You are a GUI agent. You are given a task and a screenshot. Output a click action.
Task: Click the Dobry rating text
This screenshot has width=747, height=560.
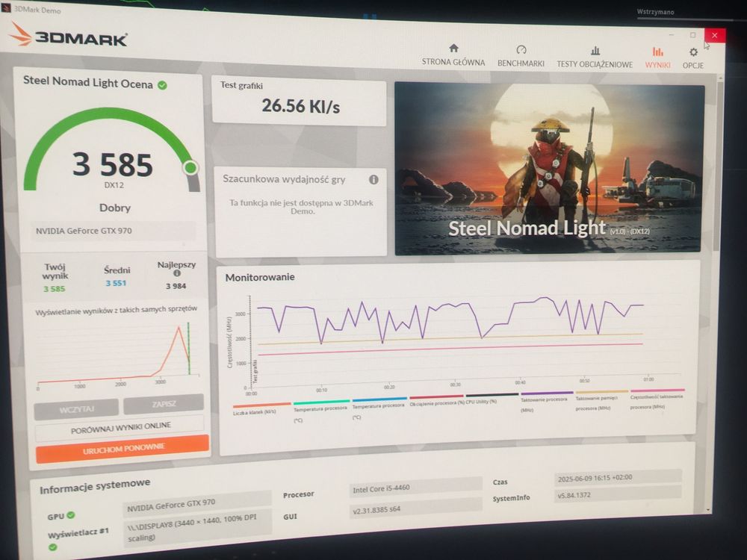[x=115, y=208]
